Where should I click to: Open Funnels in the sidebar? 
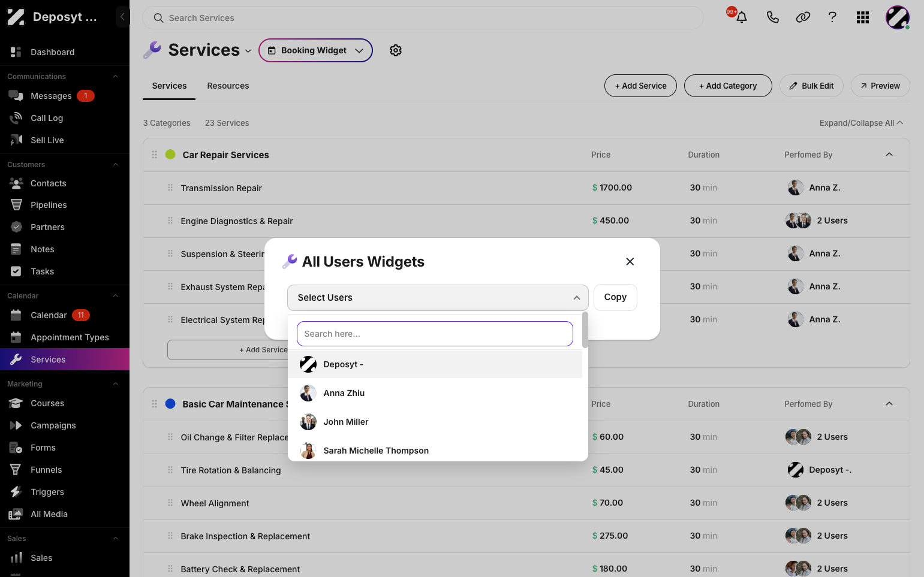(x=65, y=470)
